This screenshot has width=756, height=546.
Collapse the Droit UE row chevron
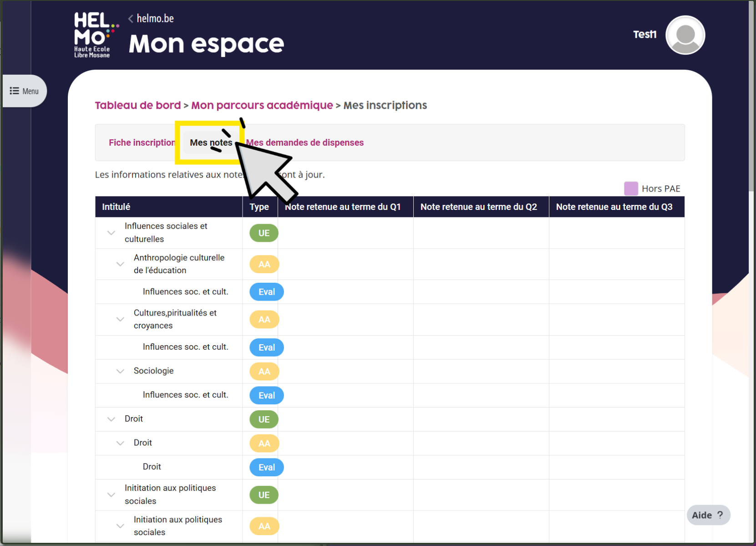click(111, 419)
